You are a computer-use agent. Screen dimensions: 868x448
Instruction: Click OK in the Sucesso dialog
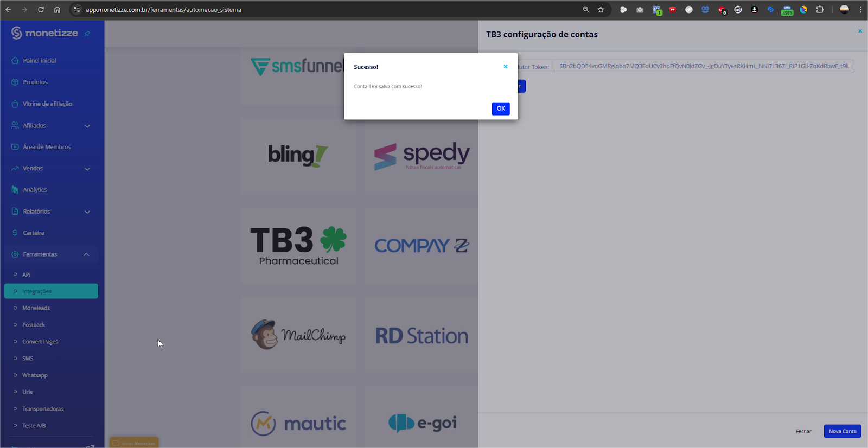point(500,108)
